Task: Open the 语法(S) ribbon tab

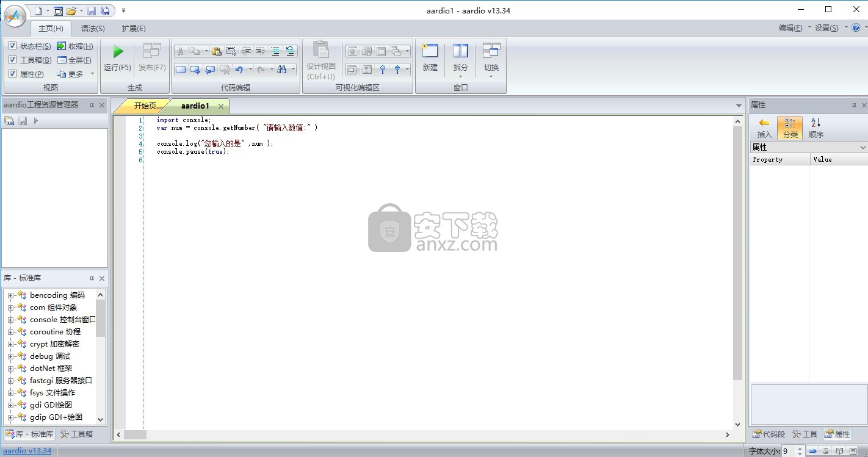Action: pyautogui.click(x=93, y=28)
